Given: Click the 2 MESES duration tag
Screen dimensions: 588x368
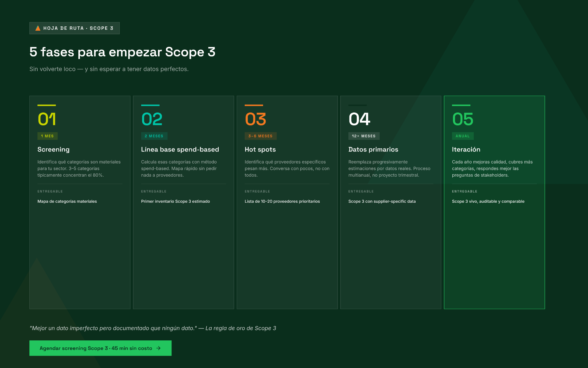Looking at the screenshot, I should [x=154, y=136].
